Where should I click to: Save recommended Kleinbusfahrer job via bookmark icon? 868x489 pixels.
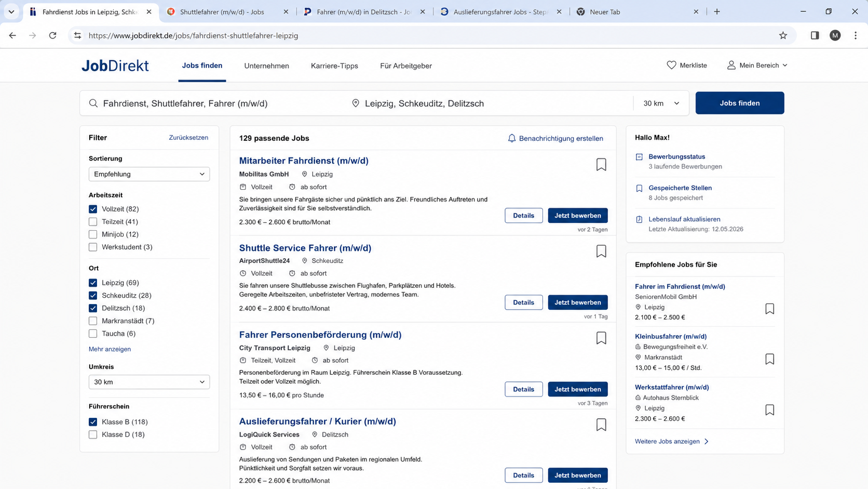pos(769,359)
